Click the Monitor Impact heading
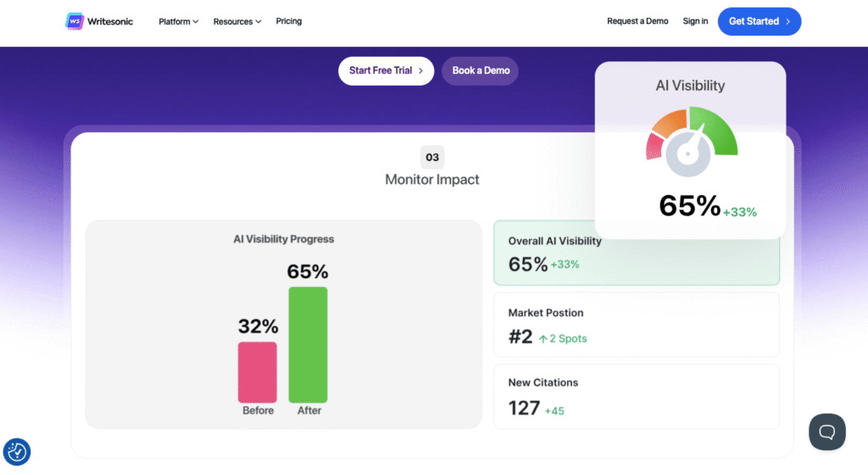 click(432, 180)
